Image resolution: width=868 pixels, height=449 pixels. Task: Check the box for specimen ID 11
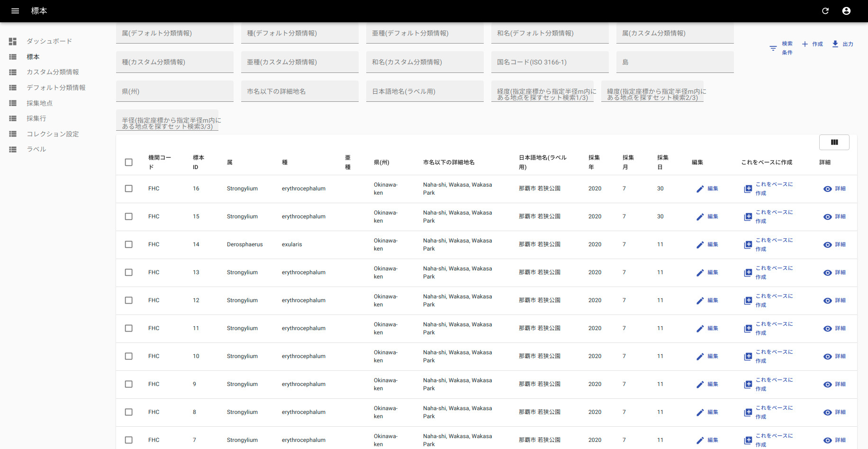128,328
